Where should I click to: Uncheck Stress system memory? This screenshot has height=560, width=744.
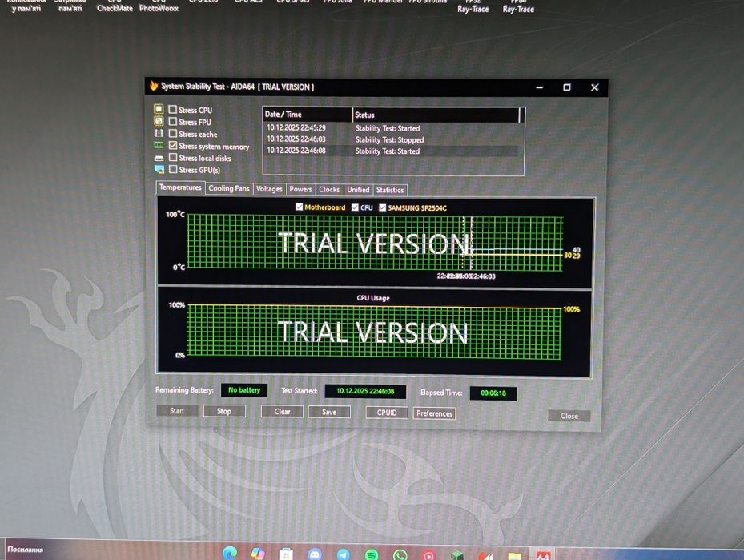click(x=173, y=145)
